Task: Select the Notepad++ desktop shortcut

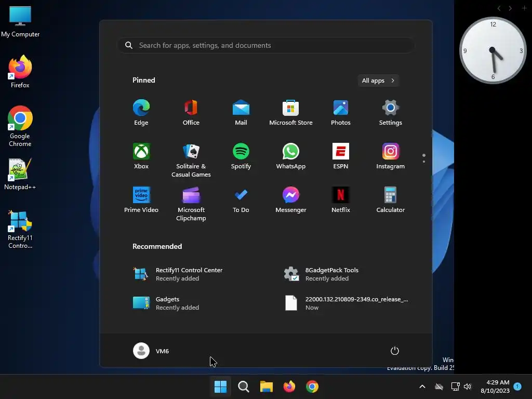Action: [x=20, y=174]
